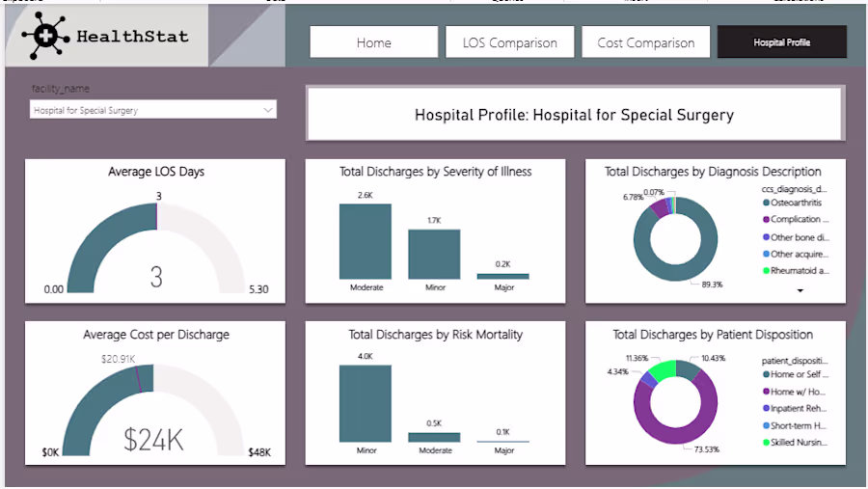
Task: Click the Minor severity of illness bar
Action: [x=434, y=254]
